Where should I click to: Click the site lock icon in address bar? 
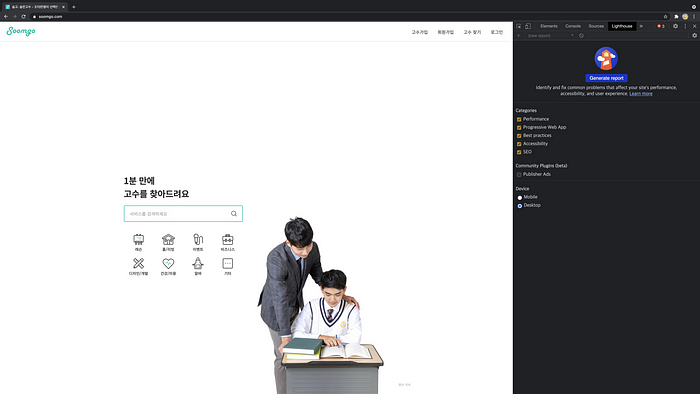[34, 17]
